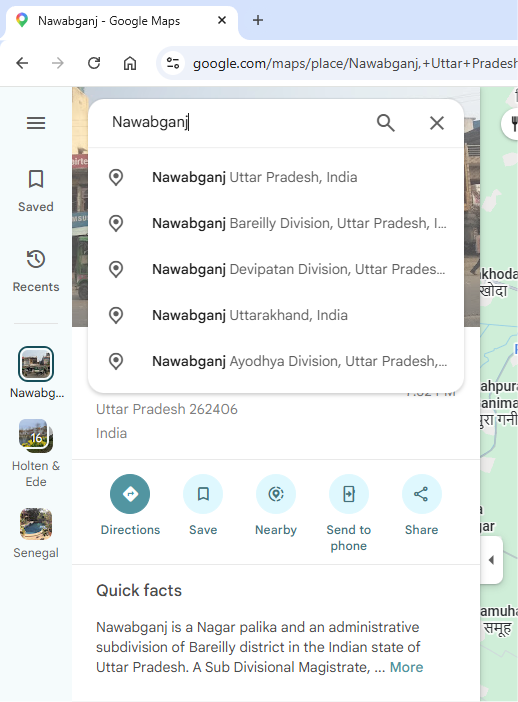Screen dimensions: 518x702
Task: Click the Share icon
Action: click(x=421, y=494)
